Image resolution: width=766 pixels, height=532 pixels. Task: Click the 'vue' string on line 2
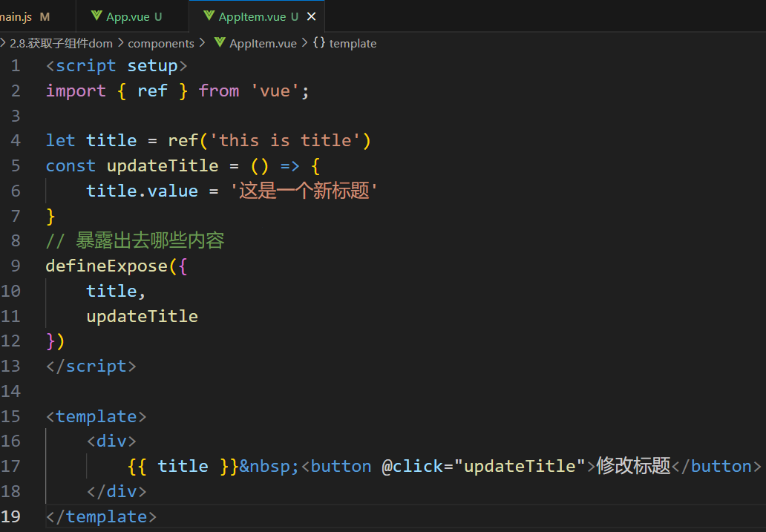click(275, 91)
